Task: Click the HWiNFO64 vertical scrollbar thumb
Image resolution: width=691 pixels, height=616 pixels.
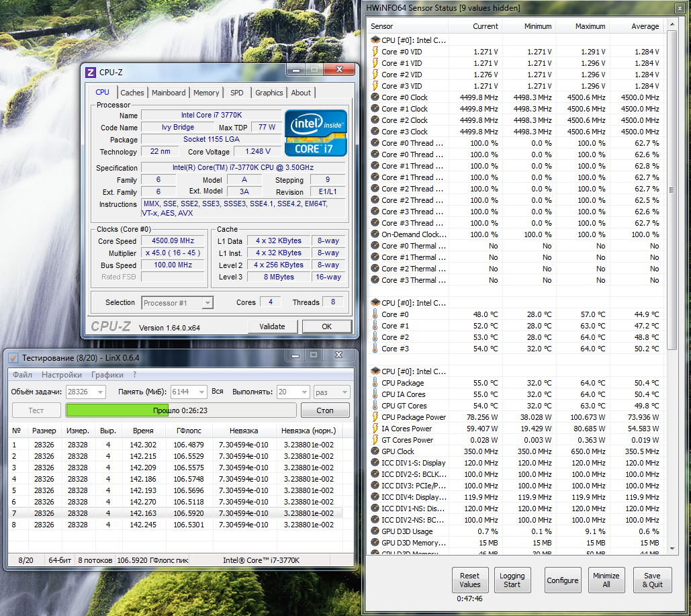Action: click(x=672, y=190)
